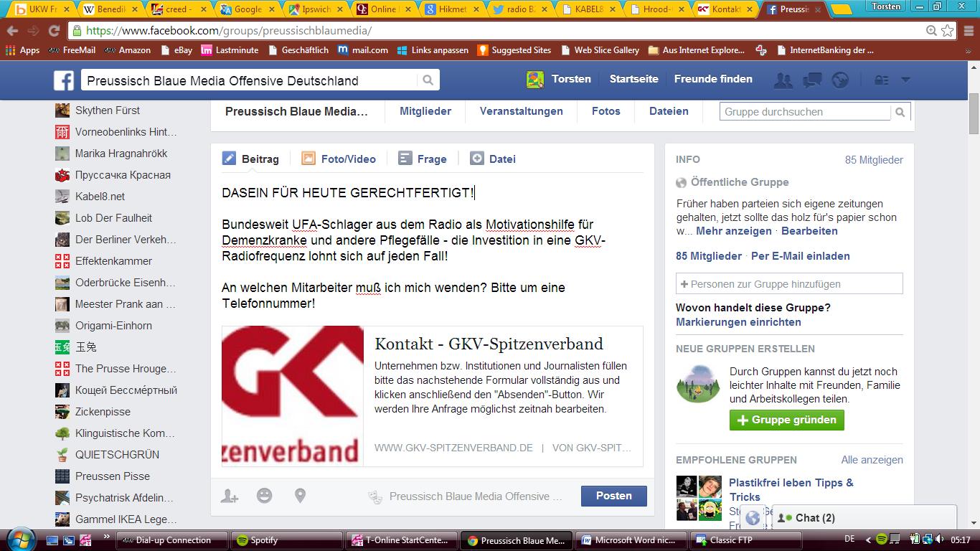The width and height of the screenshot is (980, 551).
Task: Open messages icon in Facebook header
Action: click(812, 80)
